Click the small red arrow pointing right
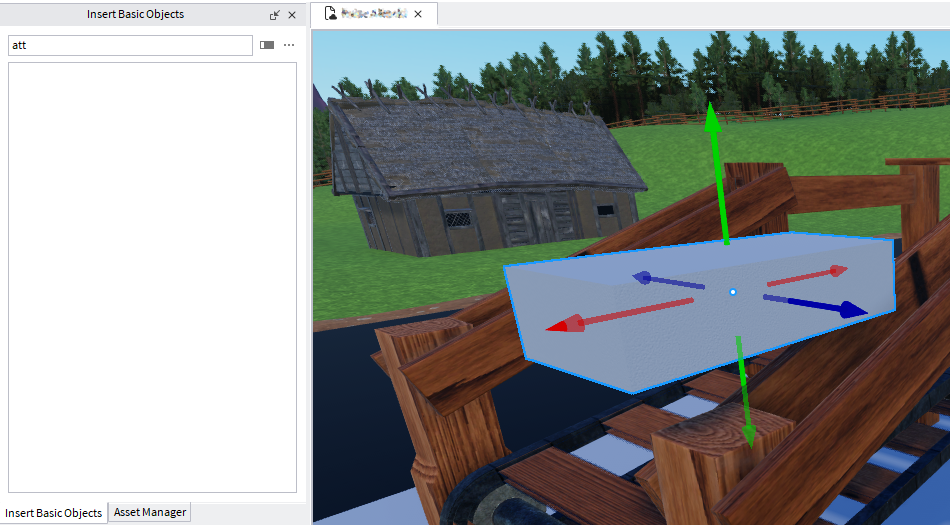Screen dimensions: 950x525 point(808,276)
